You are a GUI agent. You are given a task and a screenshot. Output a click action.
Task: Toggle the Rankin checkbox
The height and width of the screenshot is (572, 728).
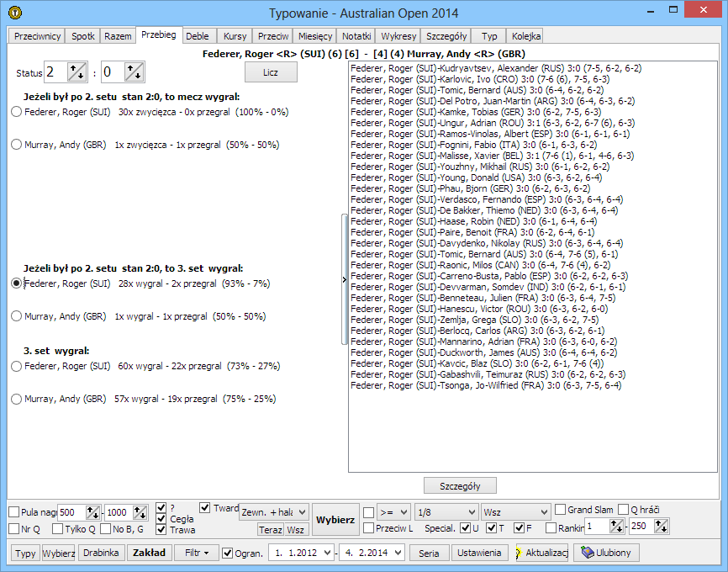click(551, 528)
